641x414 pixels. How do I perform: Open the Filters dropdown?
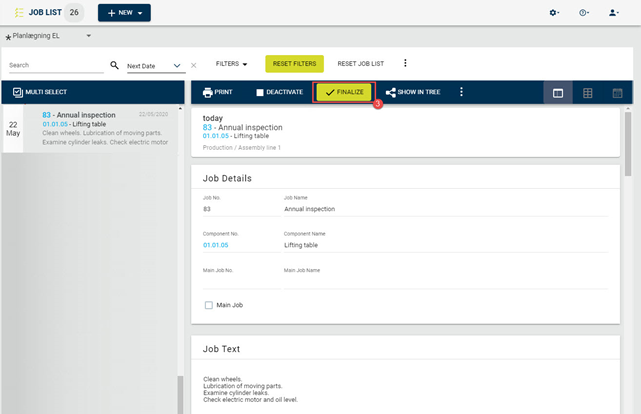click(x=231, y=64)
